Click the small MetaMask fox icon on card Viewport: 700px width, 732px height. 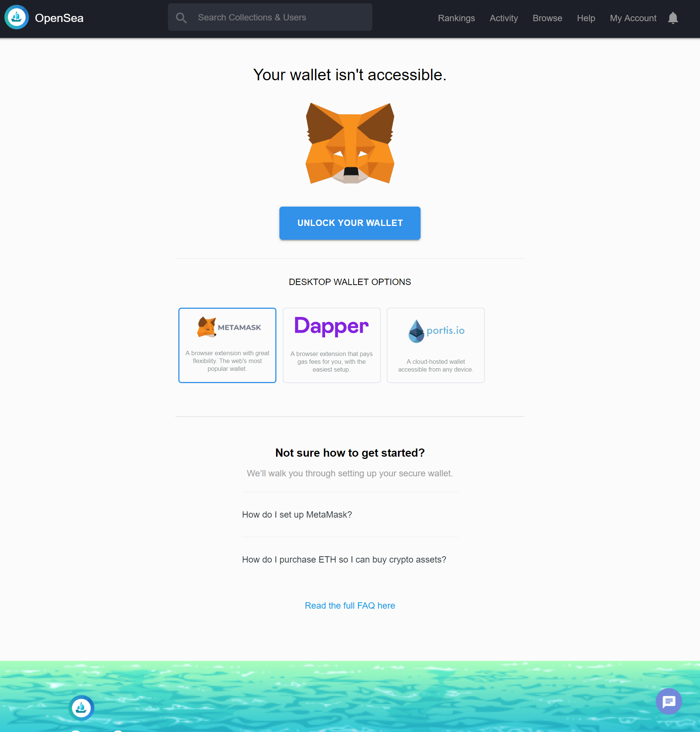(x=207, y=327)
